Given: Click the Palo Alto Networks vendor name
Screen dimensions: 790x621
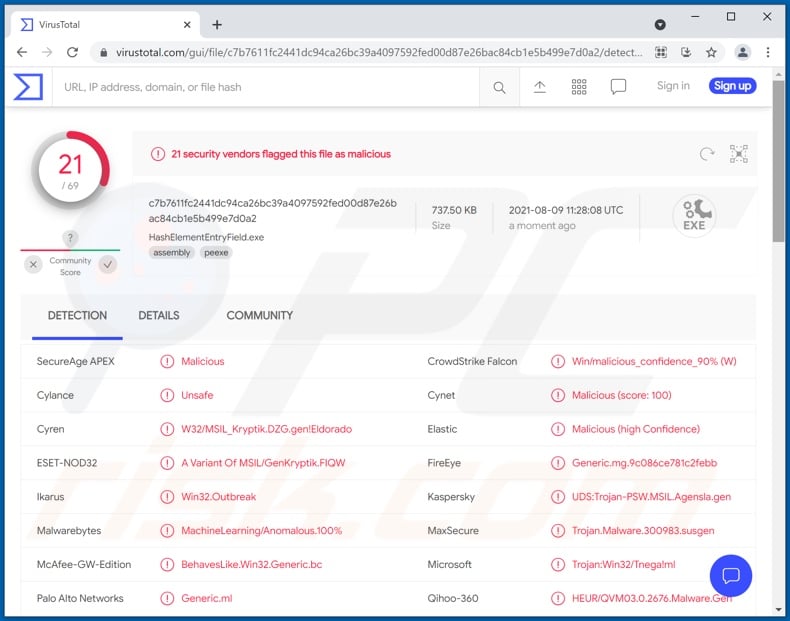Looking at the screenshot, I should pos(80,598).
